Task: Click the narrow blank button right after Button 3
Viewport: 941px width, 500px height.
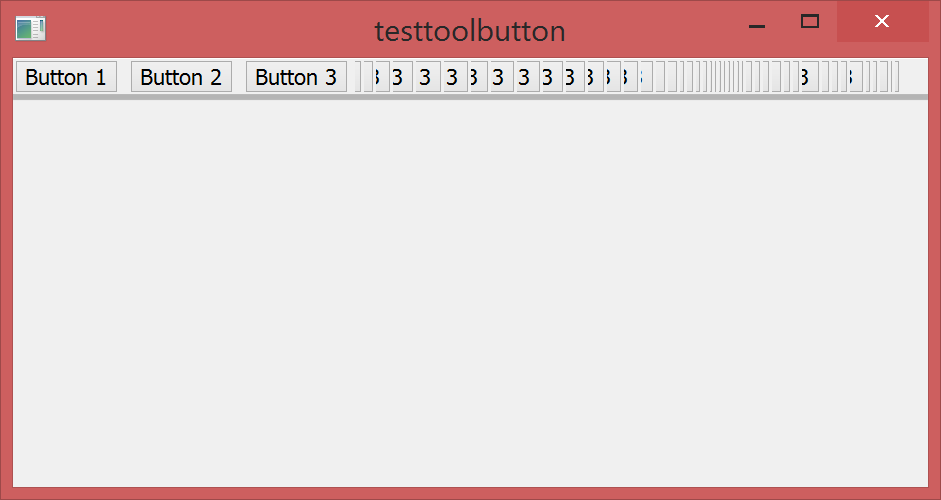Action: (x=358, y=77)
